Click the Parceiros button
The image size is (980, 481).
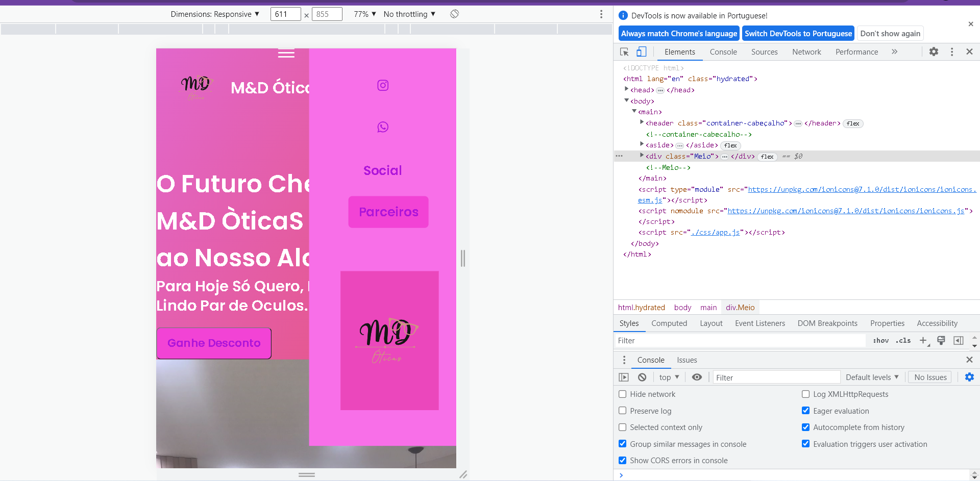click(x=388, y=212)
